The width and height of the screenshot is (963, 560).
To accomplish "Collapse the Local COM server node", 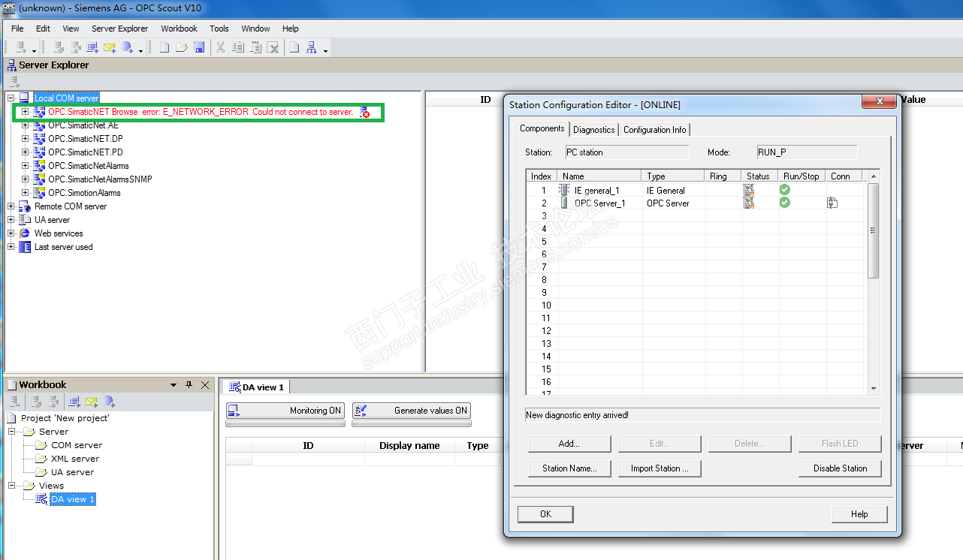I will click(11, 98).
